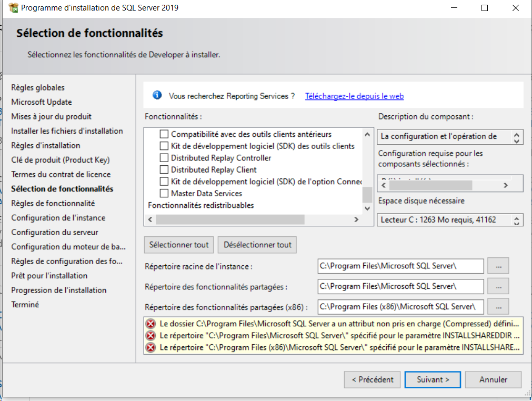The width and height of the screenshot is (532, 401).
Task: Select Termes du contrat de licence step
Action: 61,174
